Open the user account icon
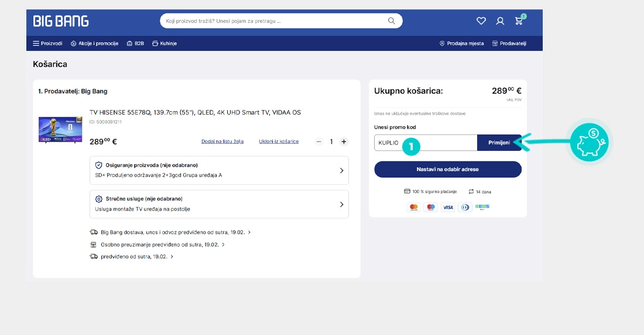Screen dimensions: 644x335 (500, 21)
